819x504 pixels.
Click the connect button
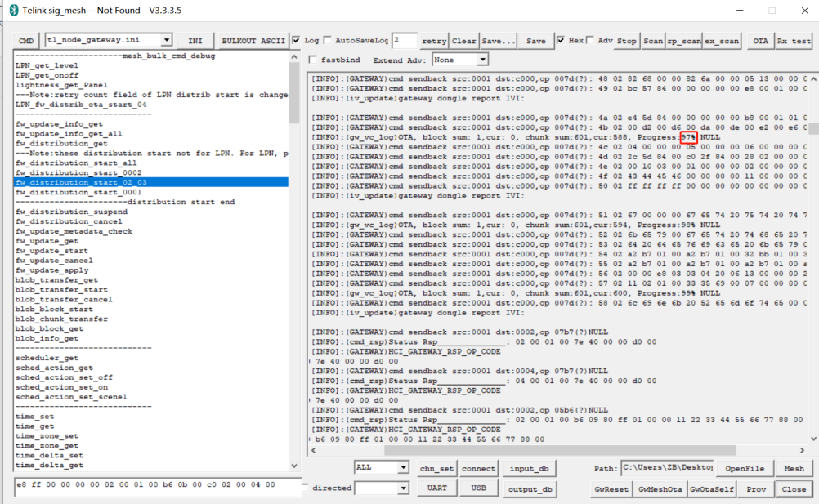(478, 469)
